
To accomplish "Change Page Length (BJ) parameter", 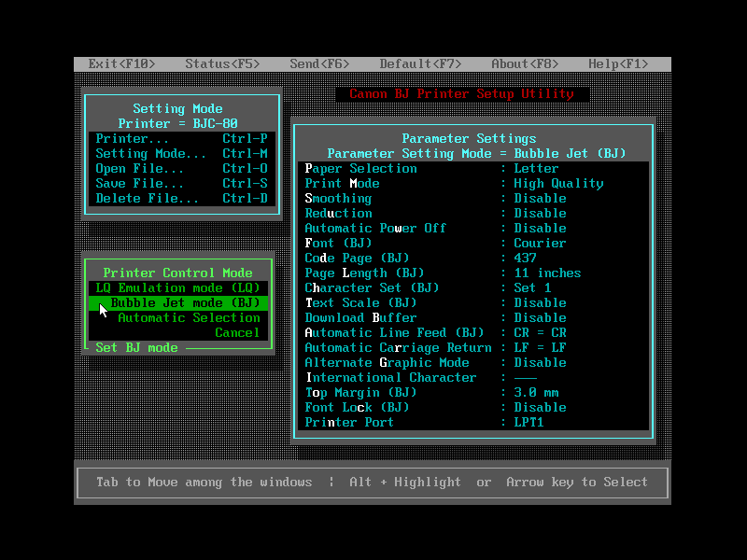I will click(x=473, y=273).
